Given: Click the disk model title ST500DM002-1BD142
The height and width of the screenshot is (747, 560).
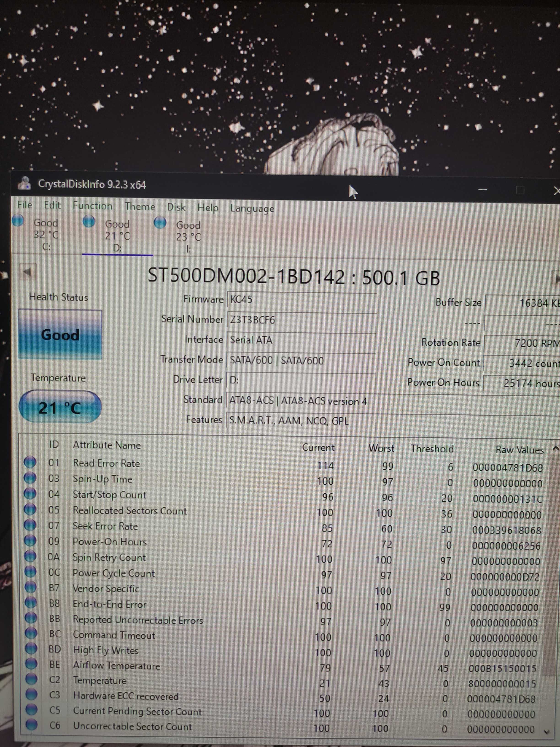Looking at the screenshot, I should coord(294,277).
